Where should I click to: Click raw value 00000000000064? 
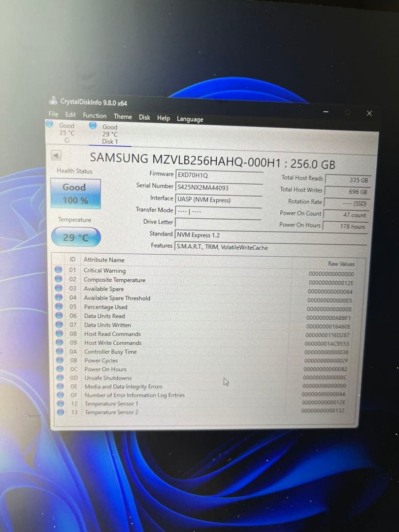[x=330, y=292]
